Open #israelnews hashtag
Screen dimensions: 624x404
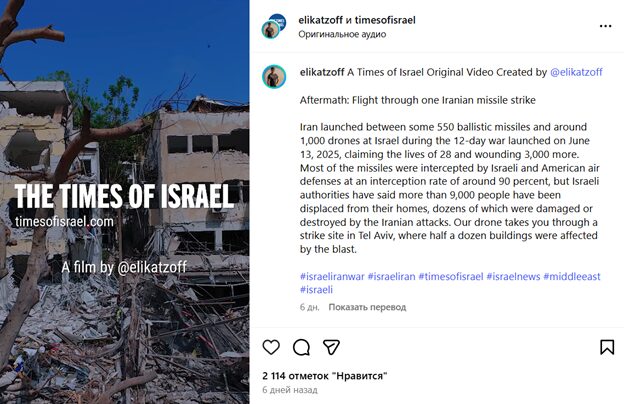click(513, 276)
